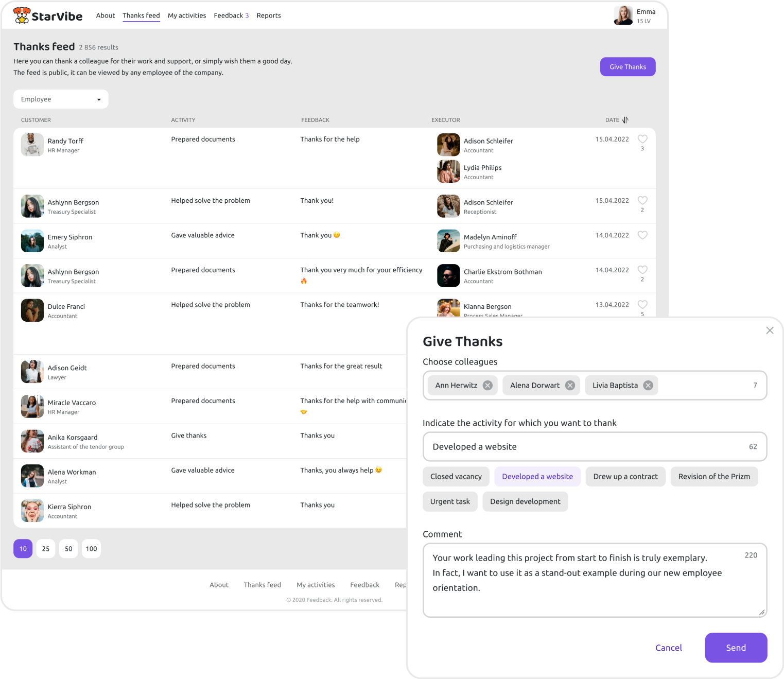Show 25 results per page
This screenshot has height=679, width=784.
coord(46,549)
